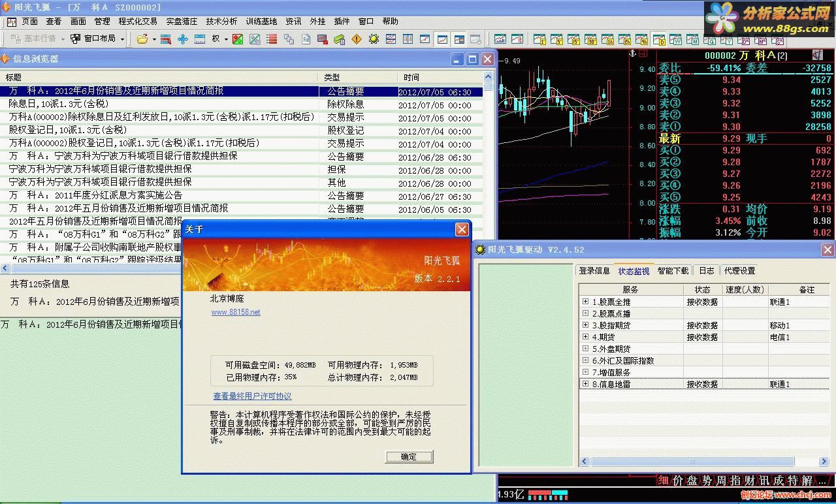Click the info browser horizontal scrollbar thumb
This screenshot has height=504, width=836.
click(97, 268)
